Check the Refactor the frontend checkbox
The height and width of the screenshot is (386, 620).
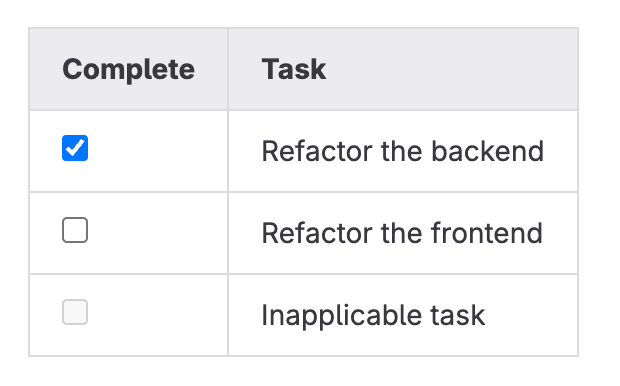click(75, 230)
